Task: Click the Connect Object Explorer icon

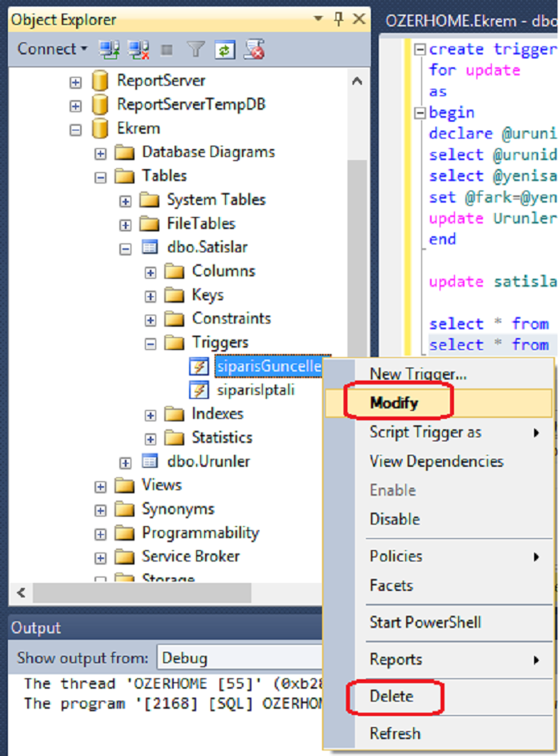Action: click(x=109, y=50)
